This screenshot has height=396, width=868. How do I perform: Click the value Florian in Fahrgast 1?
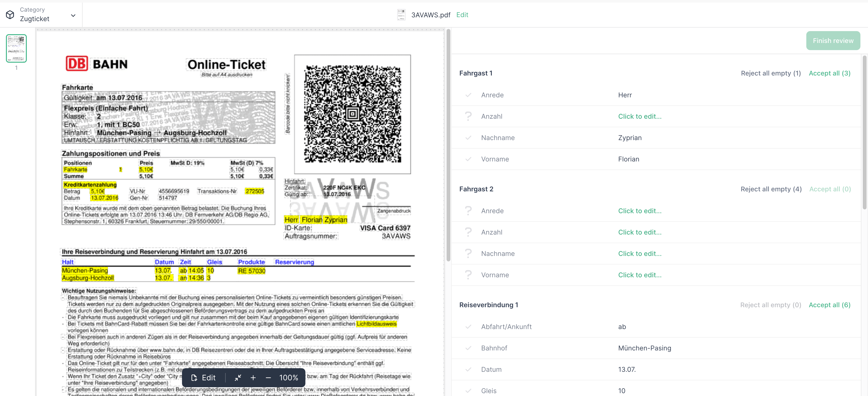(628, 159)
